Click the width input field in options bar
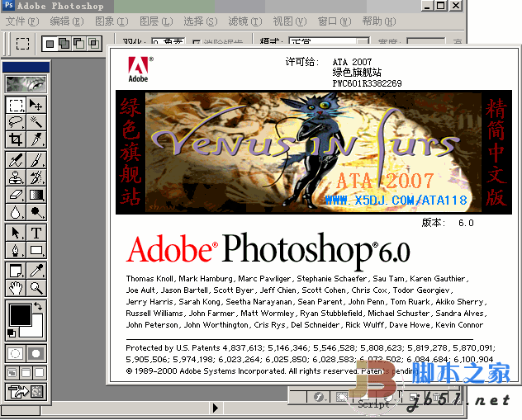 [x=426, y=41]
